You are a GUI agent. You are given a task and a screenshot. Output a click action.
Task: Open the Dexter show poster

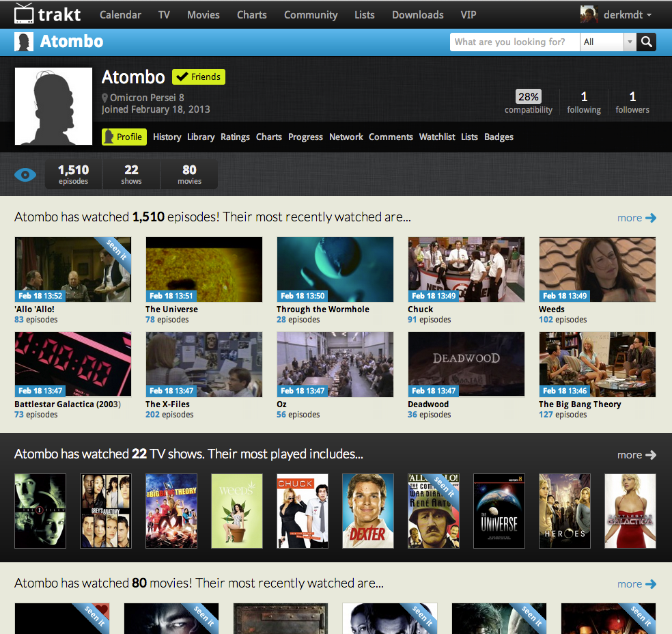pos(368,511)
